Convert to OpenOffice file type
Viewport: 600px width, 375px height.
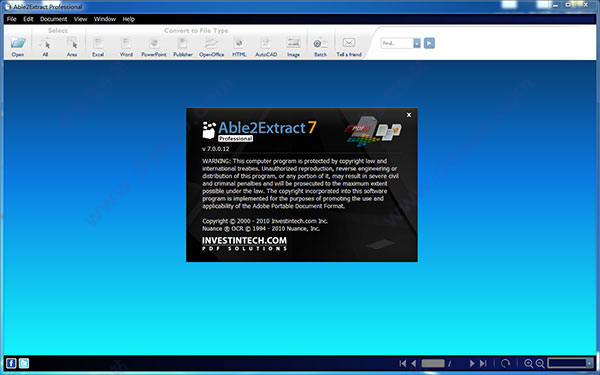211,47
